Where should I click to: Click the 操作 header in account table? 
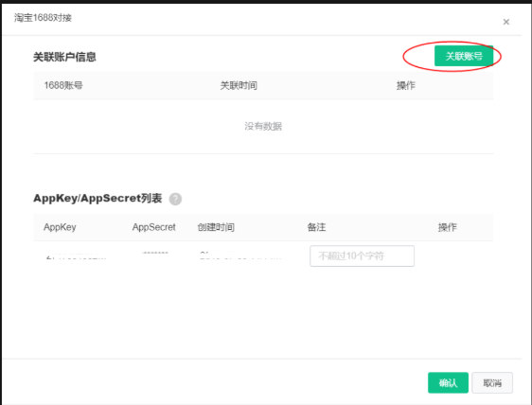406,85
